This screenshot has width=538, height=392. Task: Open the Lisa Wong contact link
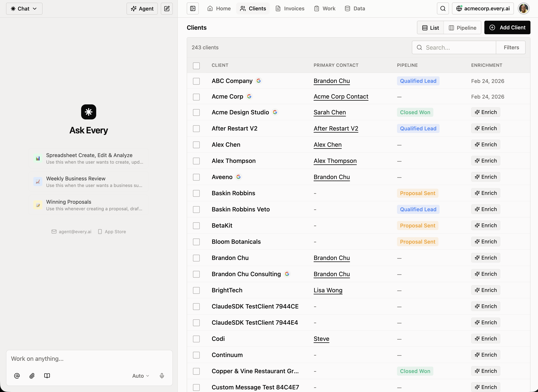pos(328,290)
